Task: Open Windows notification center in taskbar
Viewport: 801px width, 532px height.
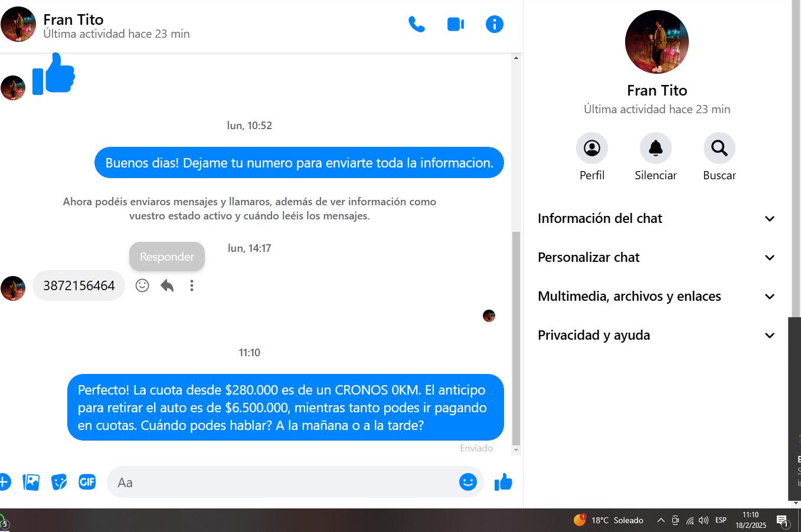Action: [x=783, y=520]
